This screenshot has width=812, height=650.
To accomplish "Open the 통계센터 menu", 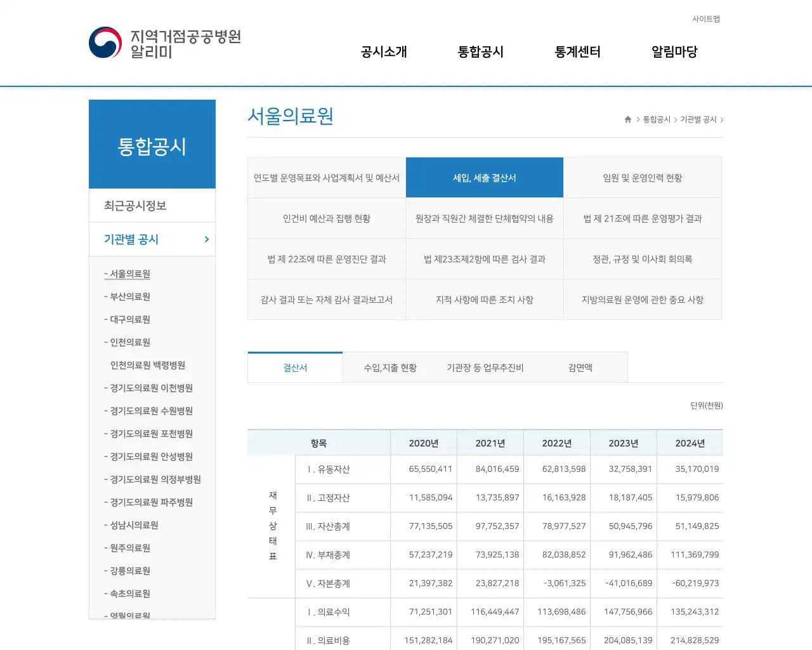I will [x=577, y=52].
